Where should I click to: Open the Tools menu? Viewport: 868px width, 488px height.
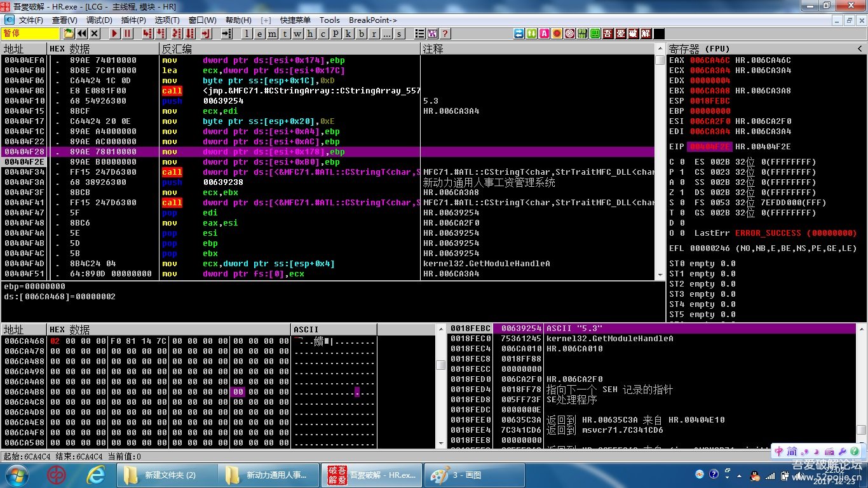coord(330,20)
